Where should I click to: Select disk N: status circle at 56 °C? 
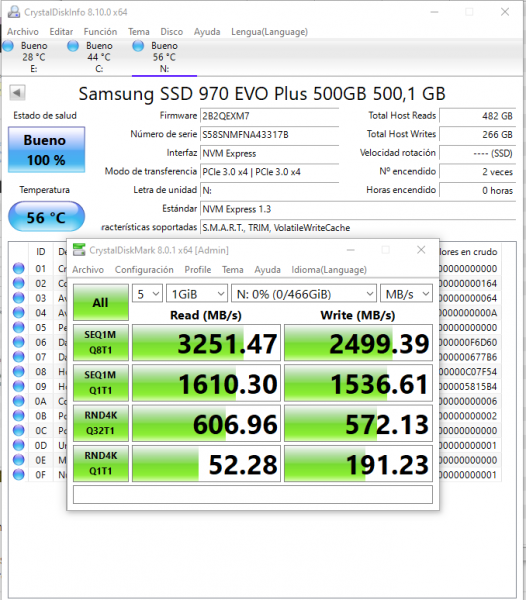138,46
